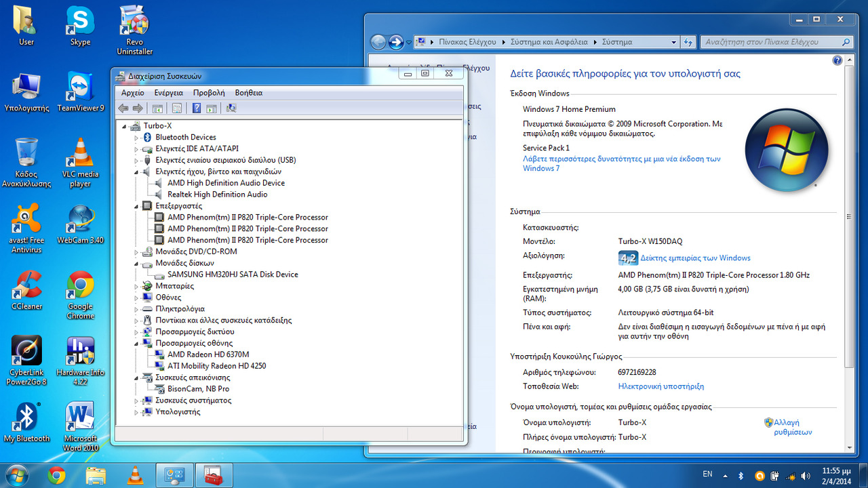Select the avast! Free Antivirus desktop icon
Image resolution: width=868 pixels, height=488 pixels.
pyautogui.click(x=26, y=229)
